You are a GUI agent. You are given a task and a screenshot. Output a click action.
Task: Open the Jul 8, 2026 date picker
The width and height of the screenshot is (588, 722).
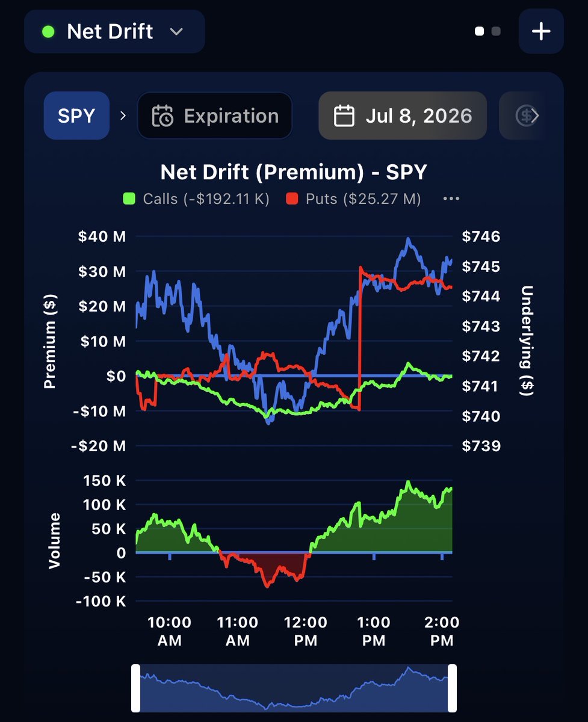tap(402, 116)
